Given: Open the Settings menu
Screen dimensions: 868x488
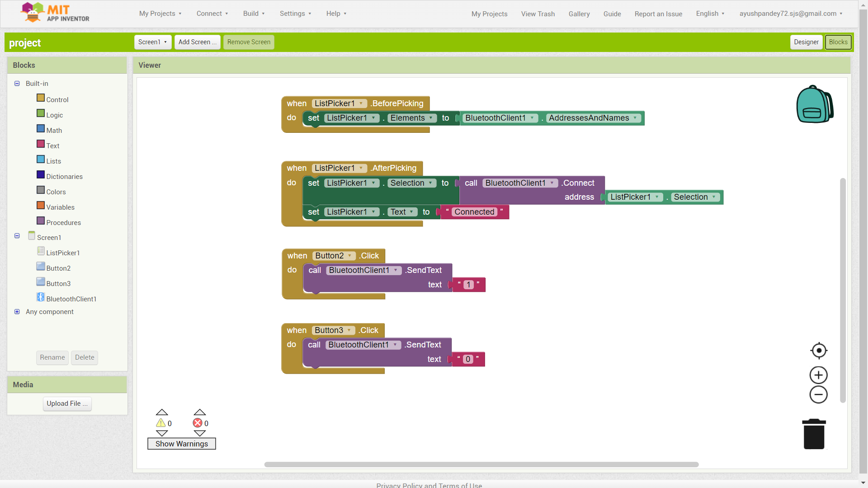Looking at the screenshot, I should tap(295, 14).
